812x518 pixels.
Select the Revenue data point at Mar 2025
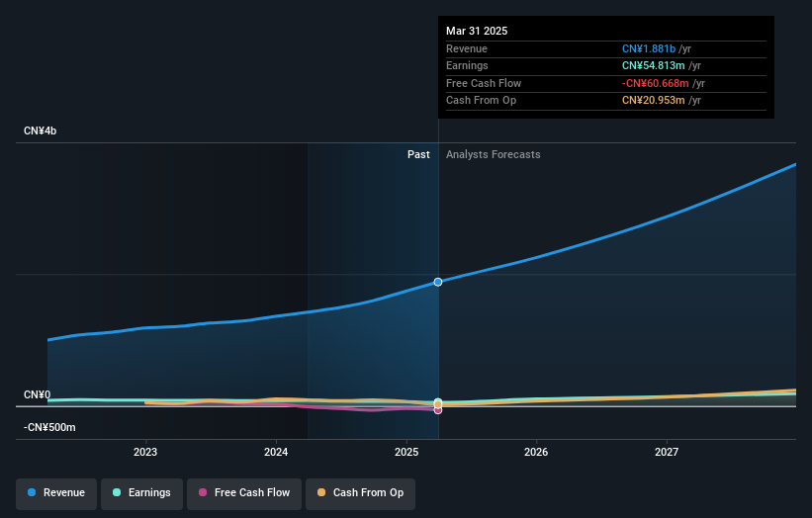tap(438, 282)
